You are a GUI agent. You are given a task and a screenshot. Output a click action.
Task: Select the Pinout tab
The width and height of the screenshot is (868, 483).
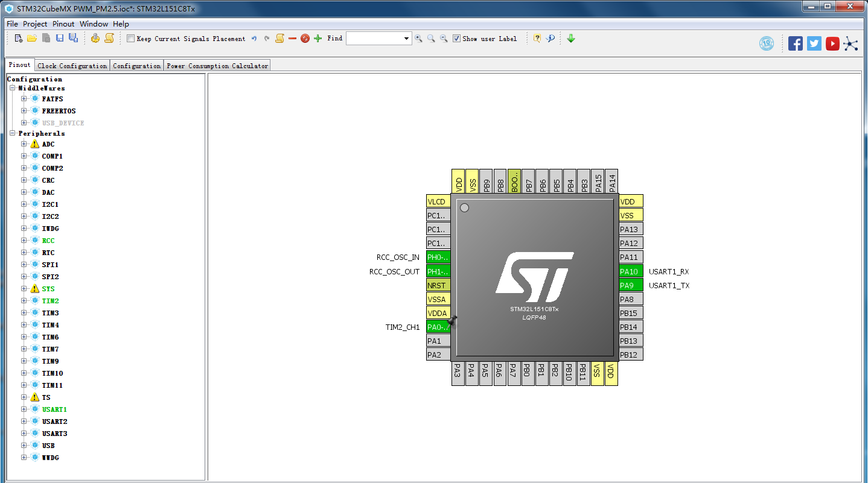19,65
